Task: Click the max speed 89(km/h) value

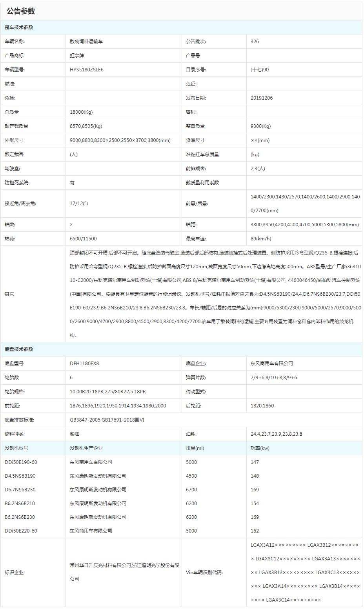Action: [x=261, y=239]
